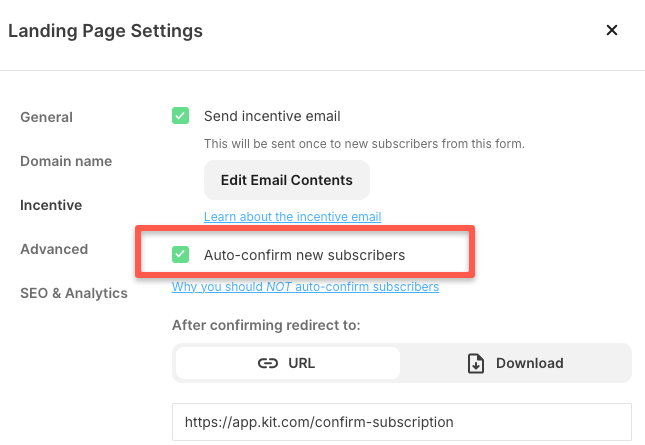Switch to the Advanced section

tap(54, 249)
